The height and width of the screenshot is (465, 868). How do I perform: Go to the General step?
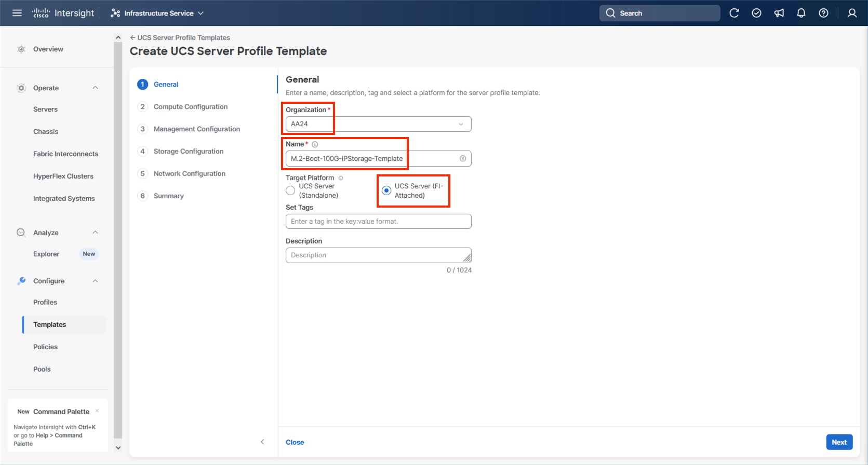coord(166,84)
